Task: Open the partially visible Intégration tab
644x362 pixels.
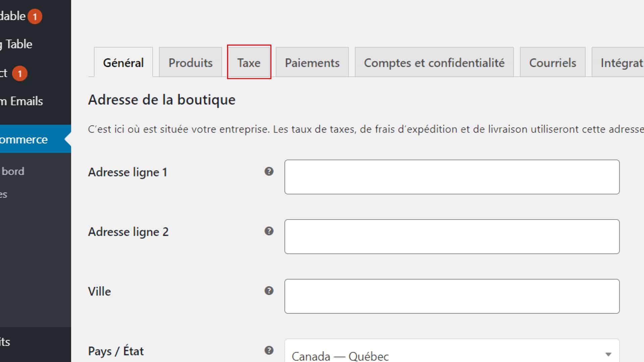Action: 618,62
